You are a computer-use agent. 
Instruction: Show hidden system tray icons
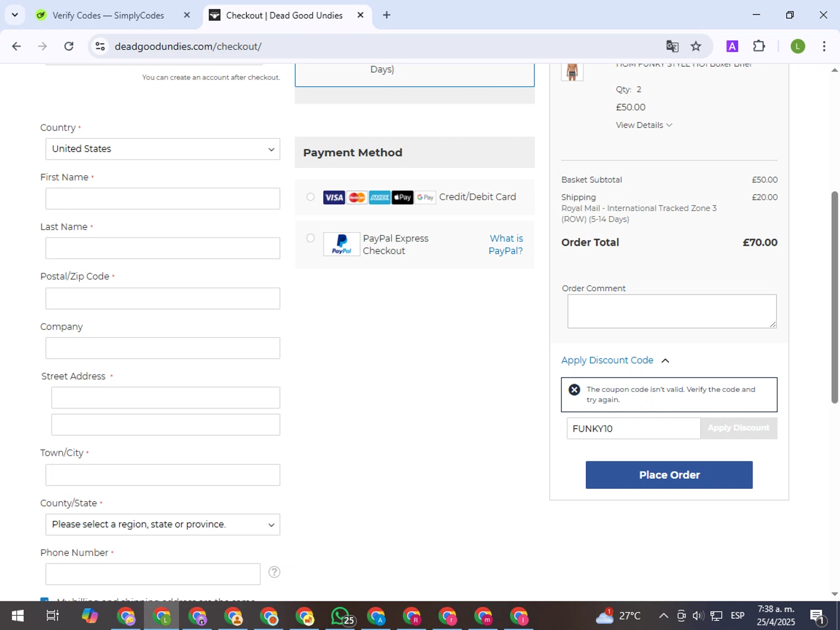[x=664, y=616]
